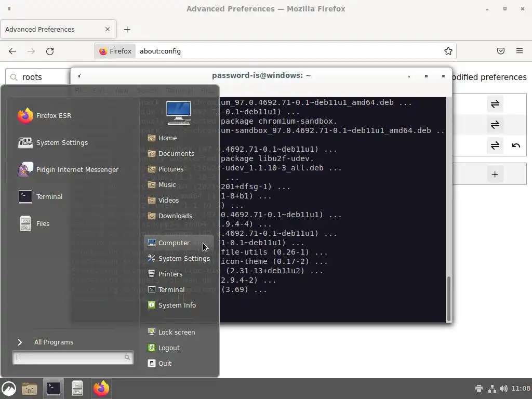Screen dimensions: 532x399
Task: Switch to Firefox on the taskbar
Action: tap(101, 389)
